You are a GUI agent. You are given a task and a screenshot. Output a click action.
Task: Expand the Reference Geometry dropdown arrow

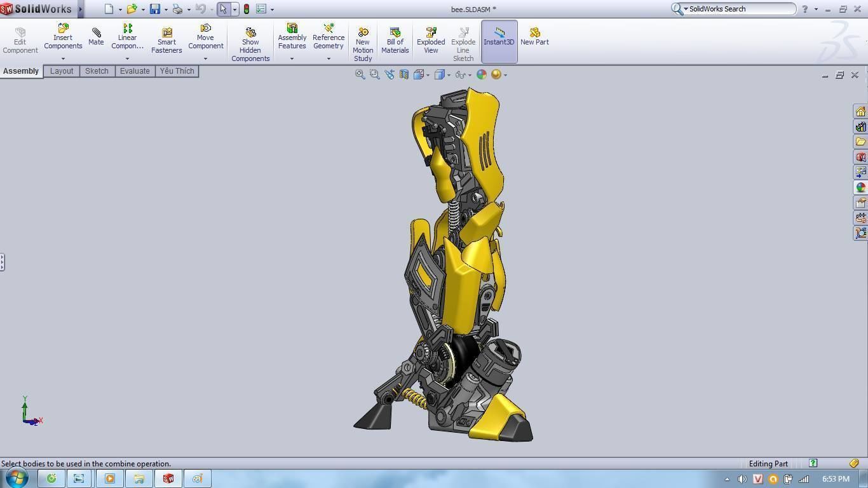click(x=329, y=59)
